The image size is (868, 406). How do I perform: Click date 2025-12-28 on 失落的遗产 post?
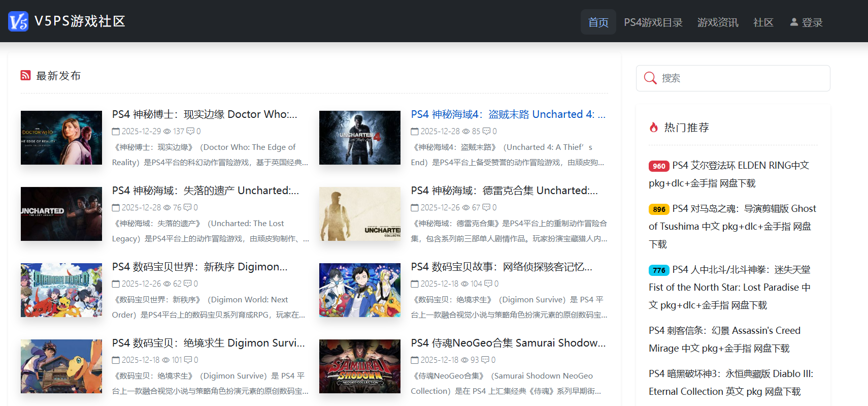[141, 207]
